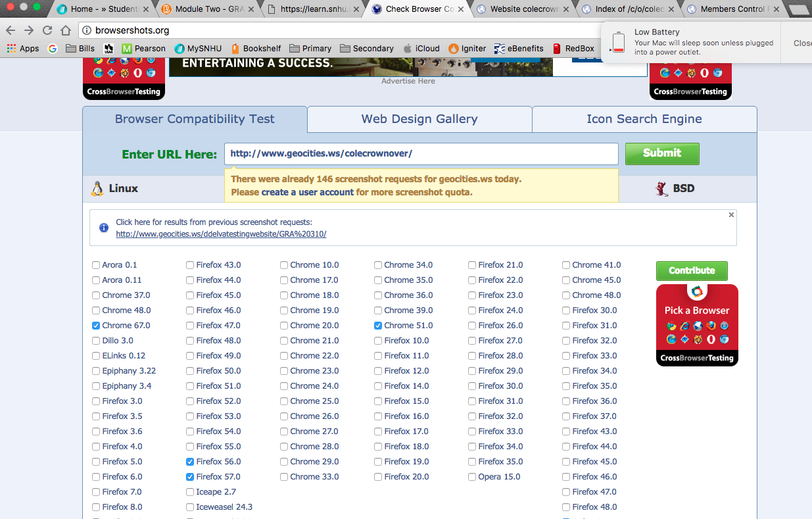Viewport: 812px width, 519px height.
Task: Click the browser forward arrow
Action: click(29, 30)
